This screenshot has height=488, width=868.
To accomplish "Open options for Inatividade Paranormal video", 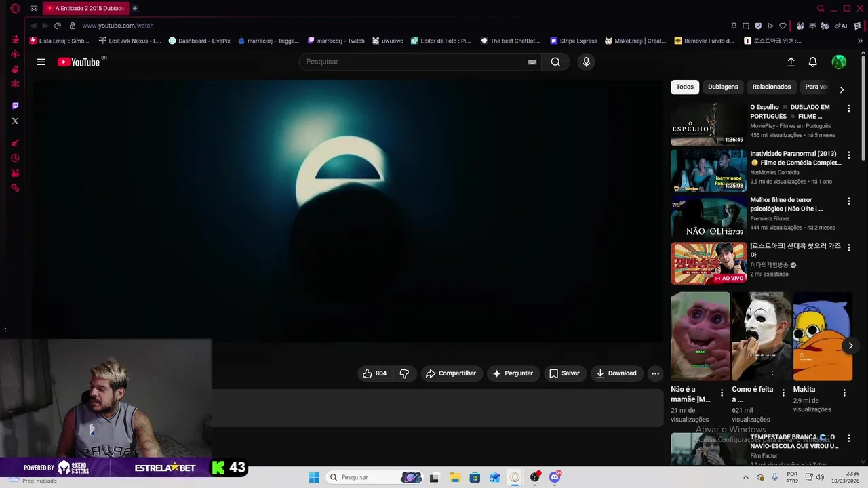I will click(x=848, y=155).
